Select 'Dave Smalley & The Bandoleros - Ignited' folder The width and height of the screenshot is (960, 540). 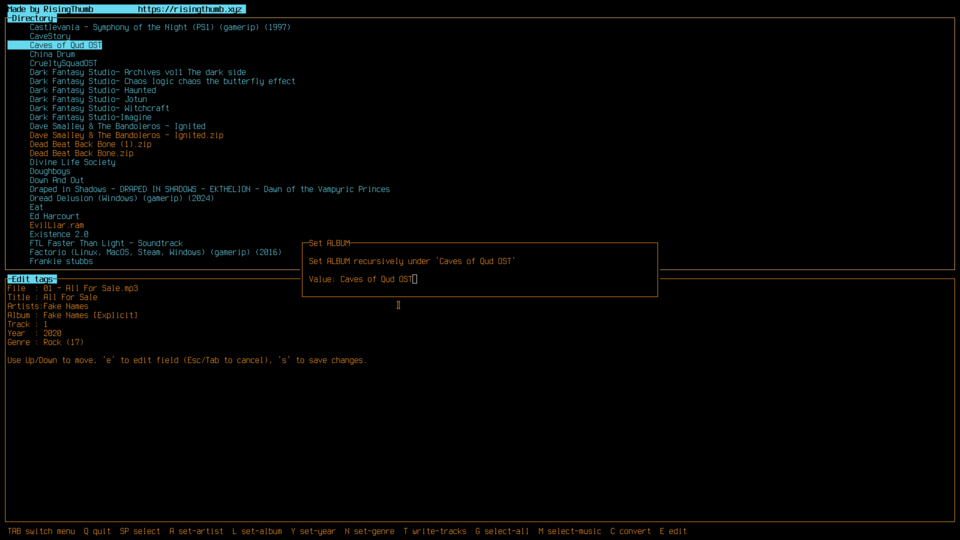[118, 126]
